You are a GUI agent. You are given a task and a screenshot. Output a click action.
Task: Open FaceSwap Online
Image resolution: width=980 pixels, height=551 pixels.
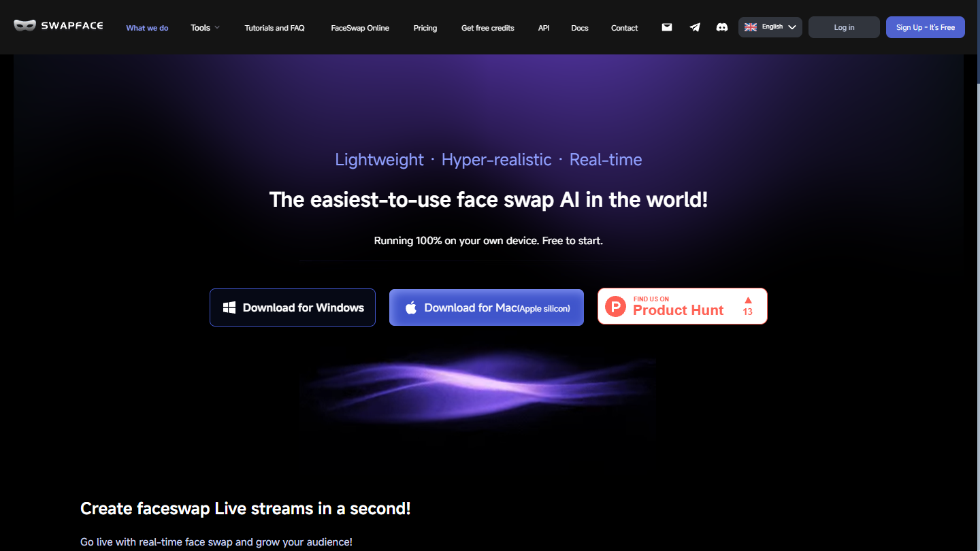click(x=360, y=28)
